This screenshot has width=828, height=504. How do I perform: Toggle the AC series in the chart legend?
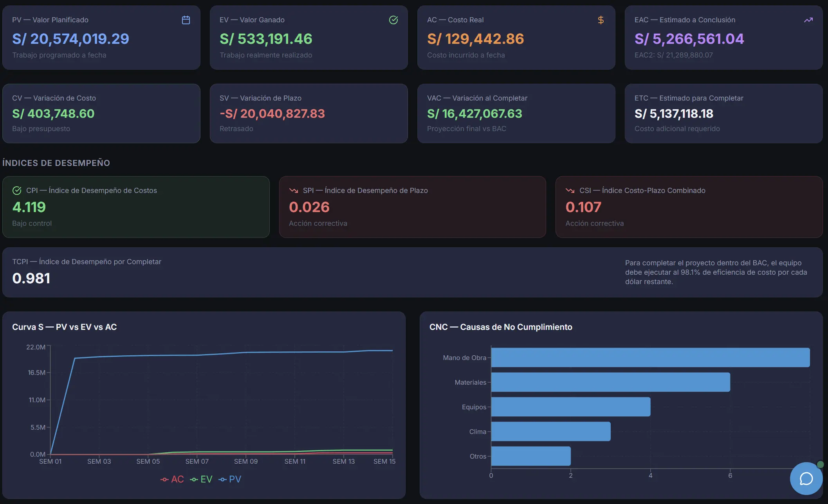point(172,479)
